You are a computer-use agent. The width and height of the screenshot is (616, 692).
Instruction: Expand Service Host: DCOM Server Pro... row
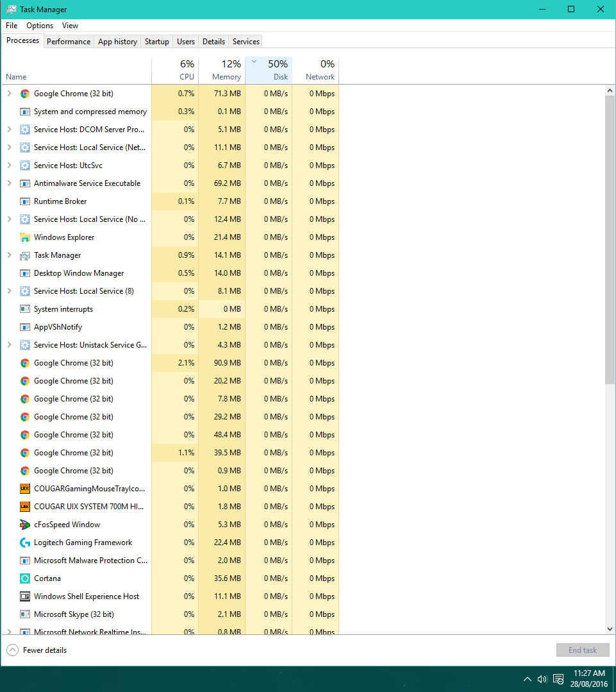click(9, 130)
